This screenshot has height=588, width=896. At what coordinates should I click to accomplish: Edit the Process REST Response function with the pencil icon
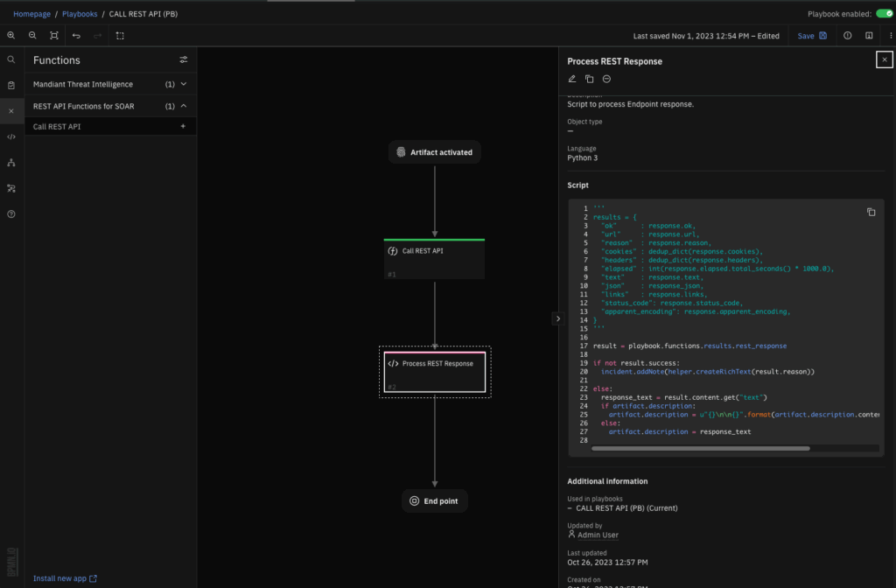[572, 78]
